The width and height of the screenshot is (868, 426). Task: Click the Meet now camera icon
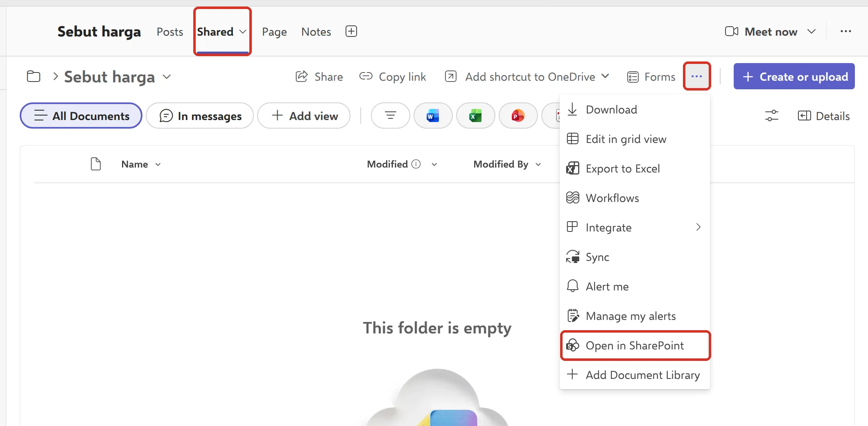[732, 32]
